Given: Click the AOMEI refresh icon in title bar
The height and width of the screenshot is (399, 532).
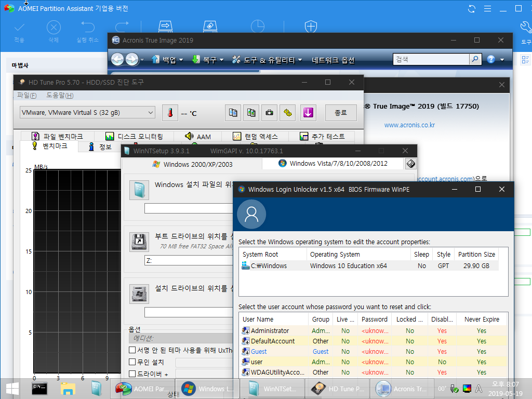Looking at the screenshot, I should pyautogui.click(x=472, y=9).
